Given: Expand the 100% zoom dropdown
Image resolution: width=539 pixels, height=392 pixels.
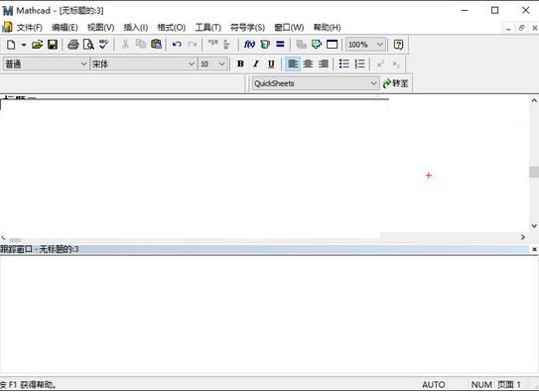Looking at the screenshot, I should tap(379, 45).
